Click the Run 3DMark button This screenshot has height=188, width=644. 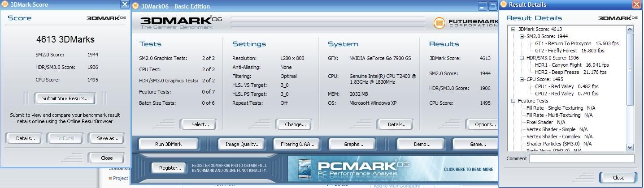[169, 144]
